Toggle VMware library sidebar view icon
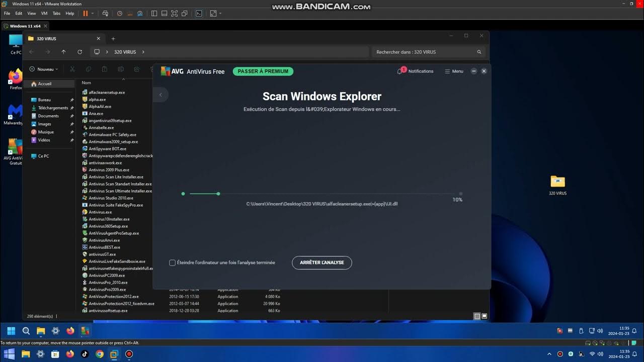The width and height of the screenshot is (644, 362). [x=154, y=14]
